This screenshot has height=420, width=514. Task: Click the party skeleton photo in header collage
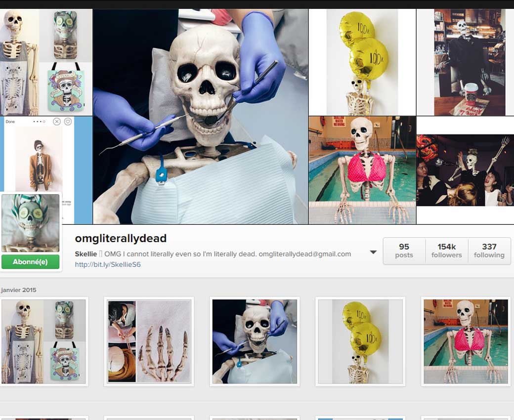click(x=465, y=170)
